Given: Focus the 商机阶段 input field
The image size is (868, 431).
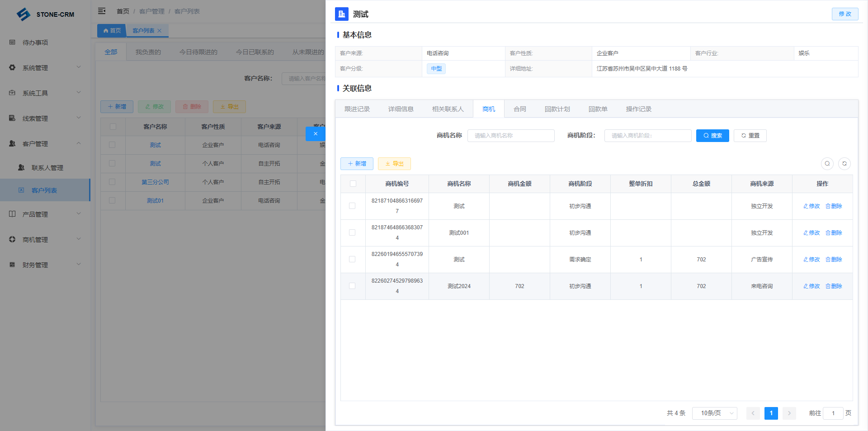Looking at the screenshot, I should [648, 136].
